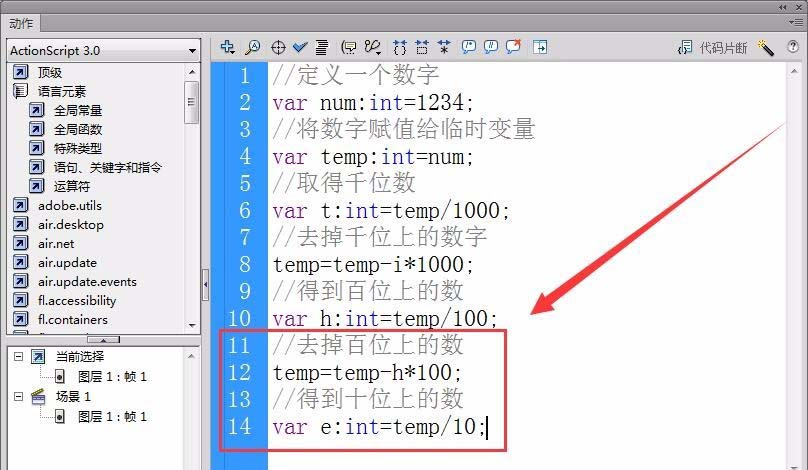This screenshot has height=470, width=808.
Task: Select the 当前选择 node
Action: coord(80,356)
